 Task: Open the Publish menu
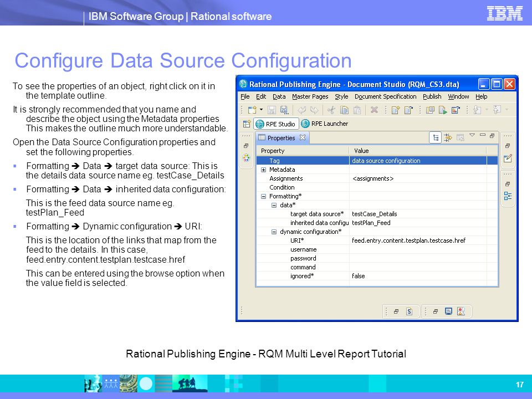432,96
